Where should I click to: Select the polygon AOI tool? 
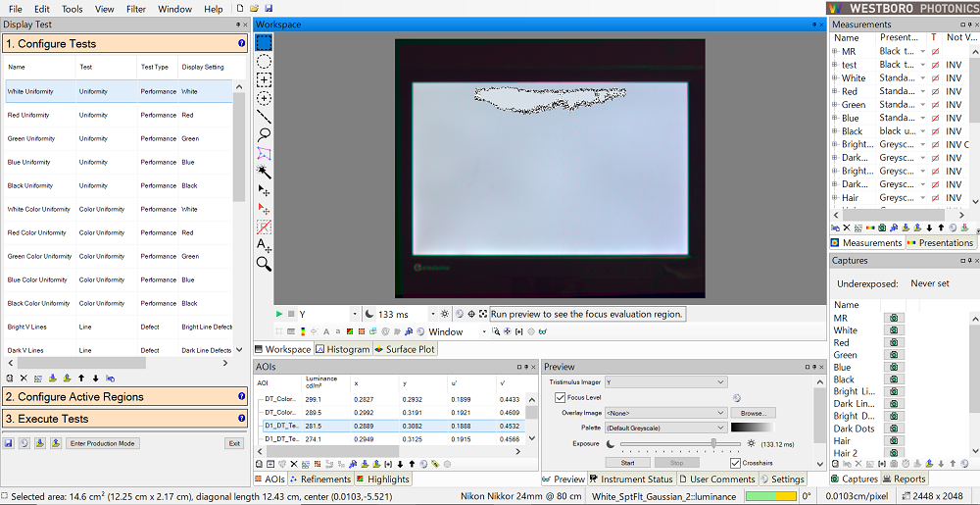coord(264,153)
